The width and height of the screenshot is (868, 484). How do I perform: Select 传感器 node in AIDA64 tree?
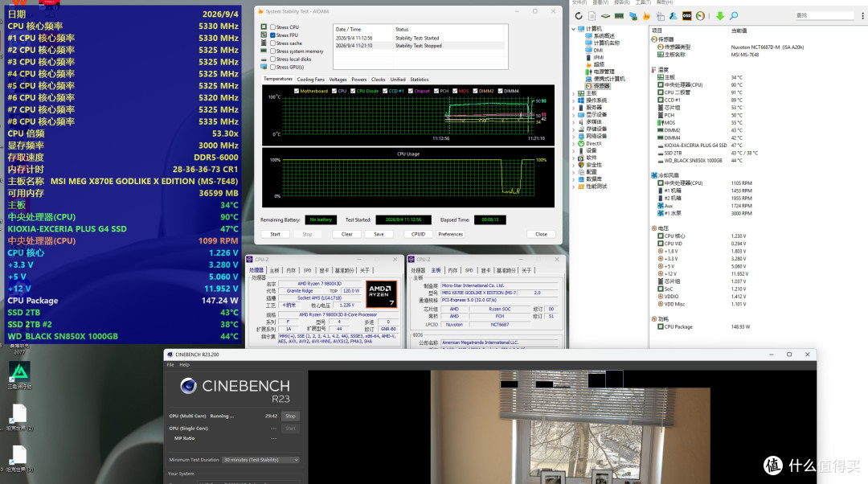click(597, 86)
